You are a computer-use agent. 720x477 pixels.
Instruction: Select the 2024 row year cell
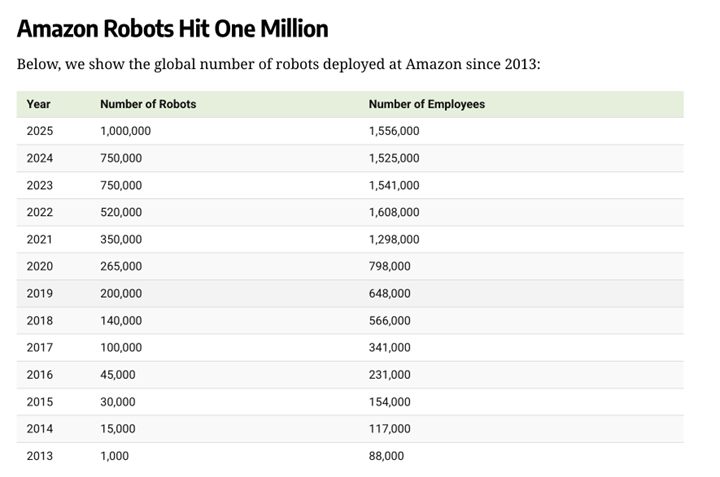pyautogui.click(x=40, y=158)
